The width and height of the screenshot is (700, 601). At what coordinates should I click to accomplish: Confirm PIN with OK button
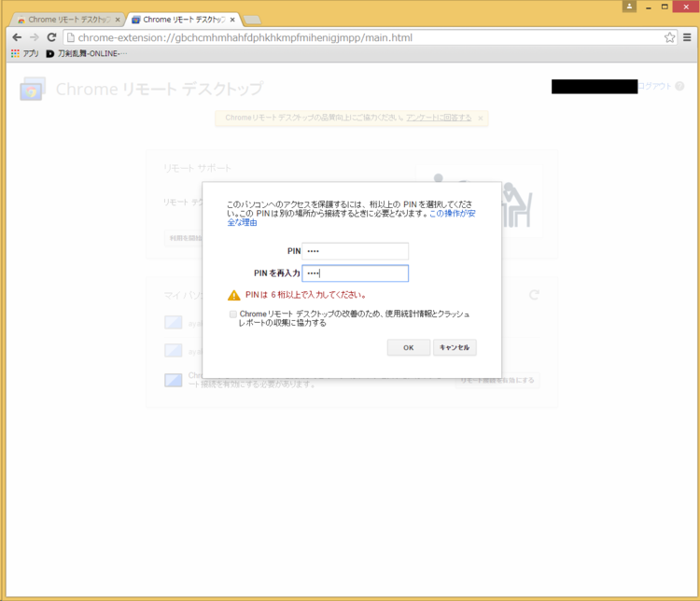click(409, 347)
